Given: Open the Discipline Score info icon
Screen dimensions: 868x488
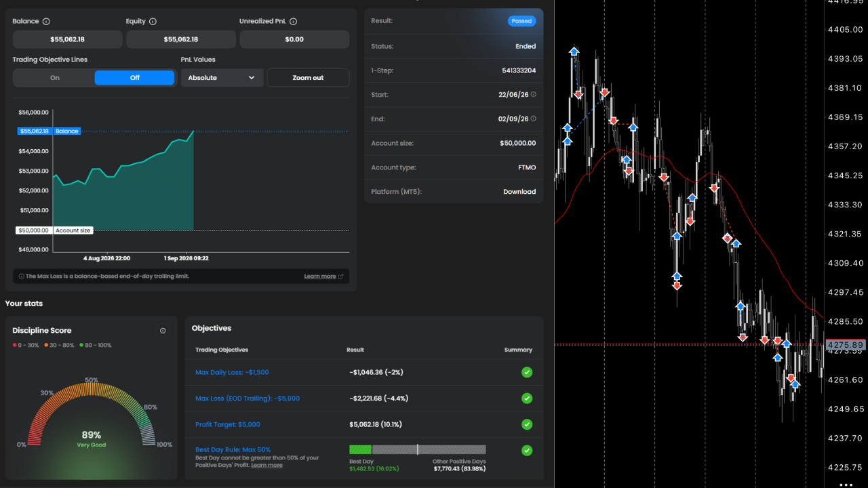Looking at the screenshot, I should coord(163,331).
